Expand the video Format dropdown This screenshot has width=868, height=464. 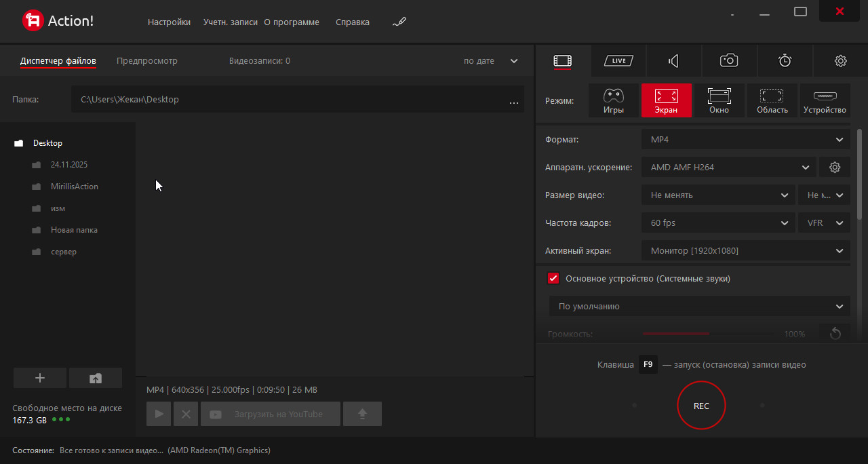click(x=745, y=140)
